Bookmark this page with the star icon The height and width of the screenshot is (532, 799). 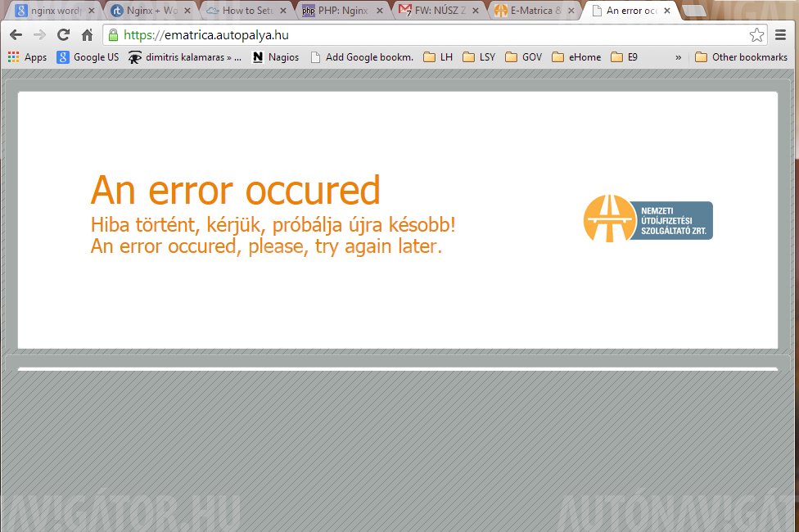coord(756,35)
